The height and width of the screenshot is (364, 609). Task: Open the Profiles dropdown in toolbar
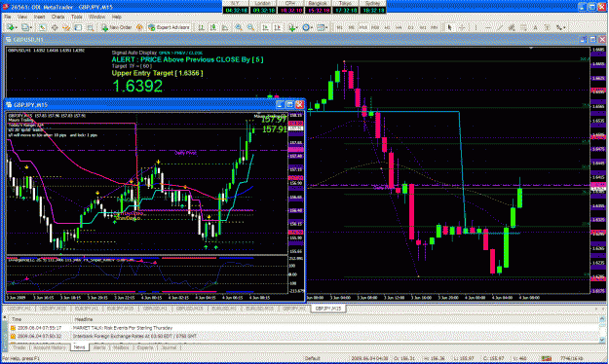pyautogui.click(x=28, y=27)
